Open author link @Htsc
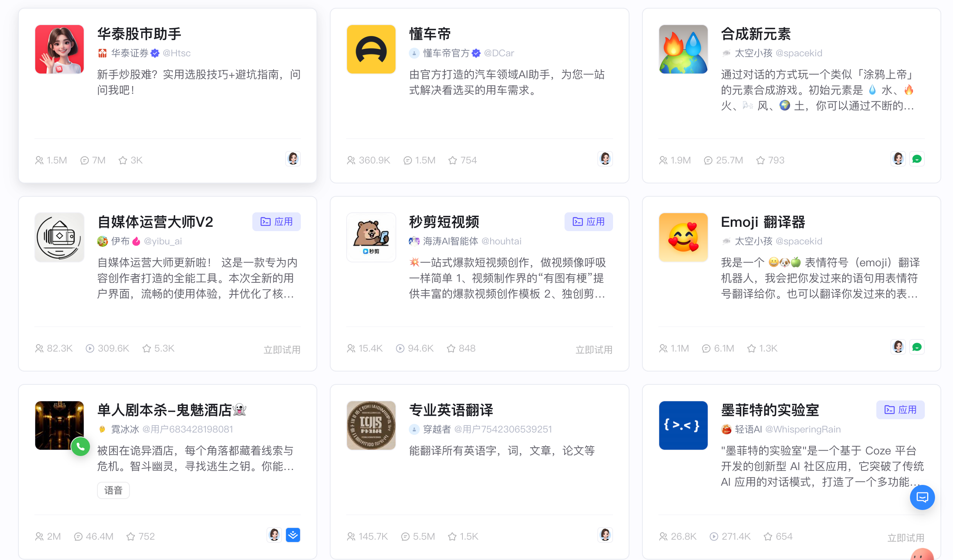This screenshot has width=953, height=560. click(x=176, y=53)
